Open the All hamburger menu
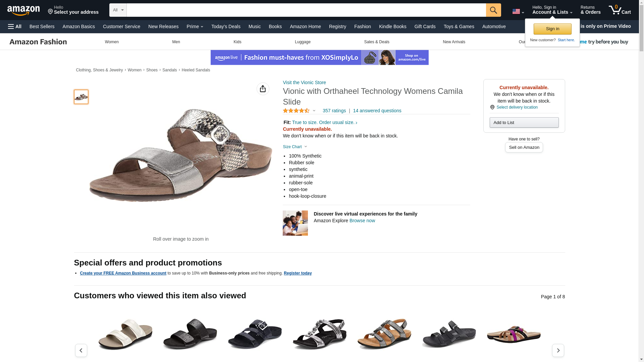The image size is (644, 362). pos(15,26)
